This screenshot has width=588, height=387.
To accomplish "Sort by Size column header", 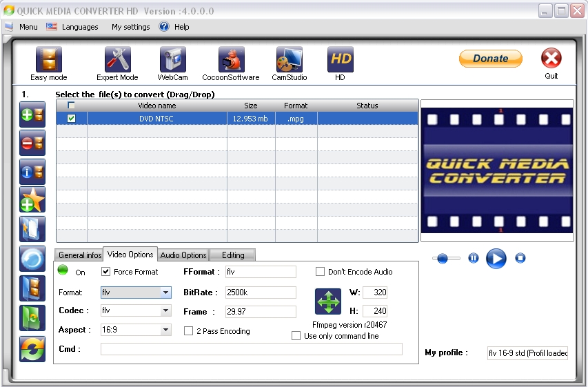I will pos(251,106).
